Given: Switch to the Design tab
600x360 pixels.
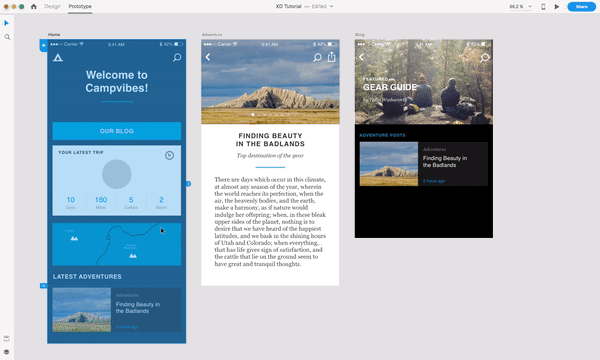Looking at the screenshot, I should coord(52,7).
